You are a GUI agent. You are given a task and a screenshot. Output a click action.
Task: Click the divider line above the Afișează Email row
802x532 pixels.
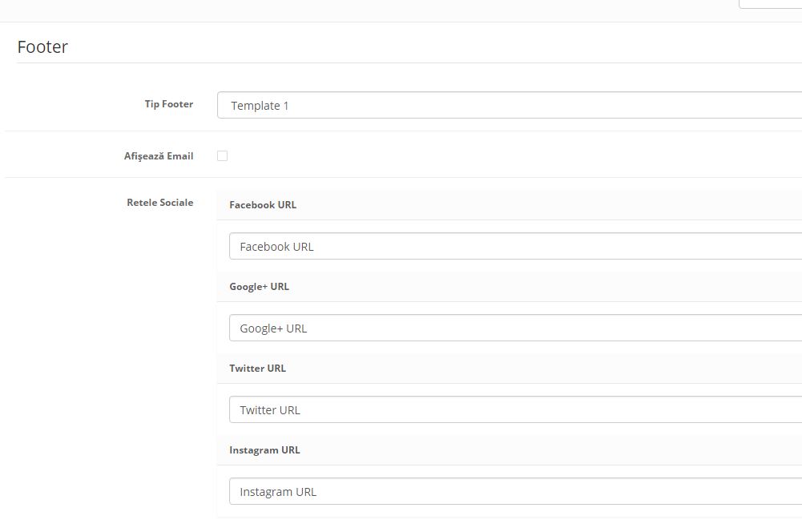point(401,131)
